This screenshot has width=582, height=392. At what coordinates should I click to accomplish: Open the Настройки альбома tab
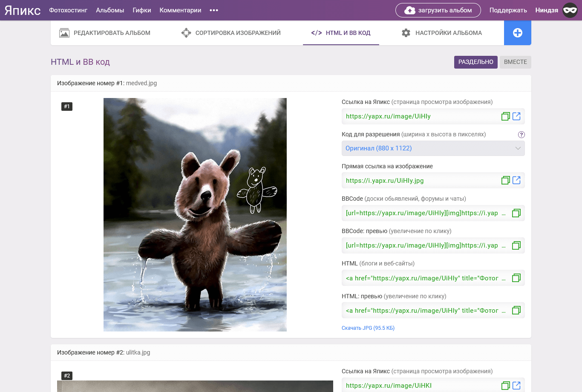pos(442,33)
